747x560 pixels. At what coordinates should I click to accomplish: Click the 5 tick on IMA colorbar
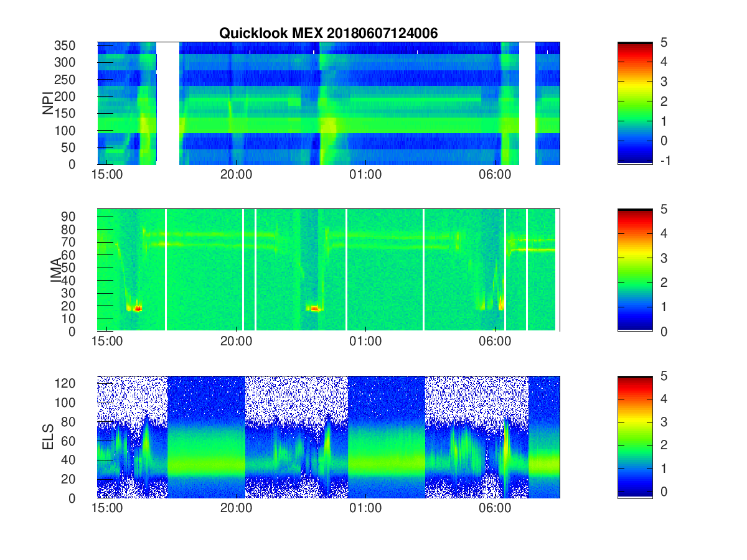point(663,210)
